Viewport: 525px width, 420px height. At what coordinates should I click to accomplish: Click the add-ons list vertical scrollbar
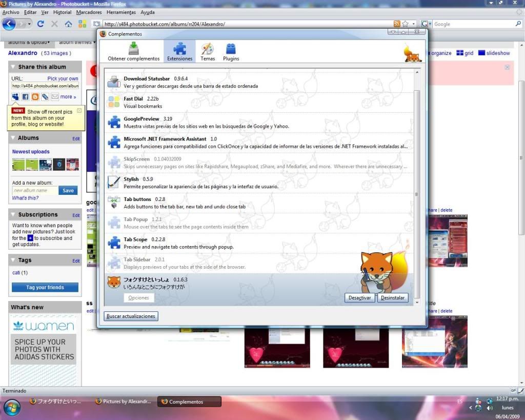coord(417,194)
